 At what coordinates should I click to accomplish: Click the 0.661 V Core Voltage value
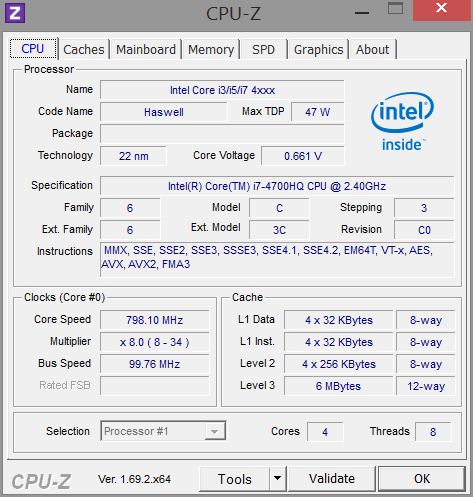pyautogui.click(x=303, y=156)
